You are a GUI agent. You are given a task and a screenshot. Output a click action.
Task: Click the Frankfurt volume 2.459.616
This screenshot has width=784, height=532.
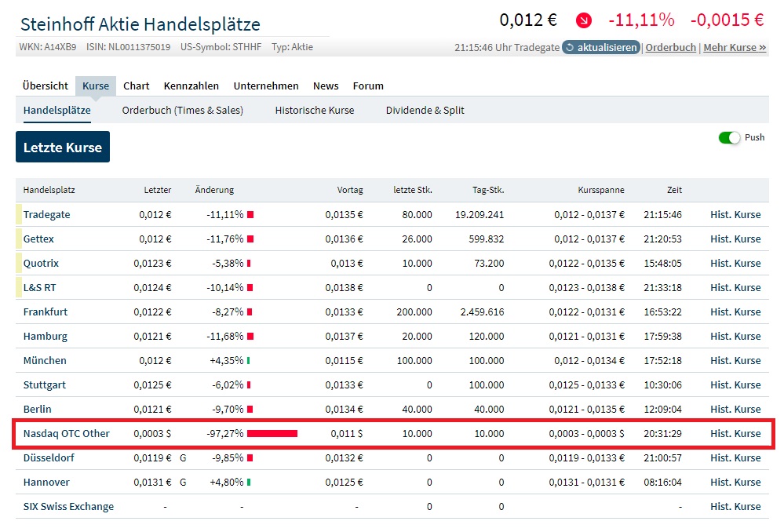point(482,312)
